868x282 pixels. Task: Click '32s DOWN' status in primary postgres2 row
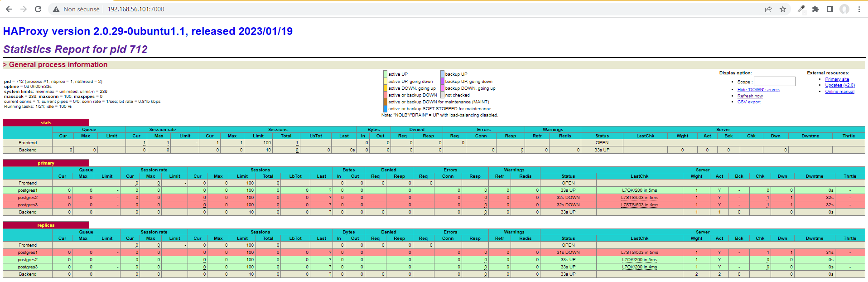pos(568,198)
